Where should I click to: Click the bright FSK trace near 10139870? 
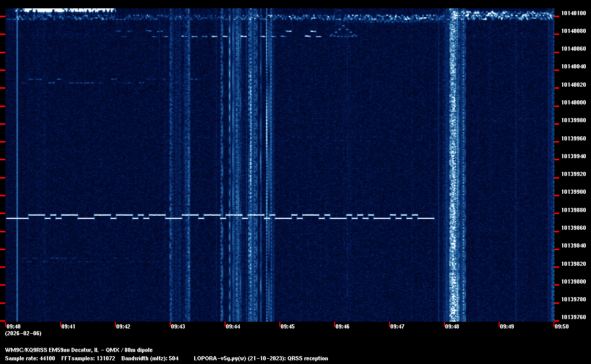(219, 216)
